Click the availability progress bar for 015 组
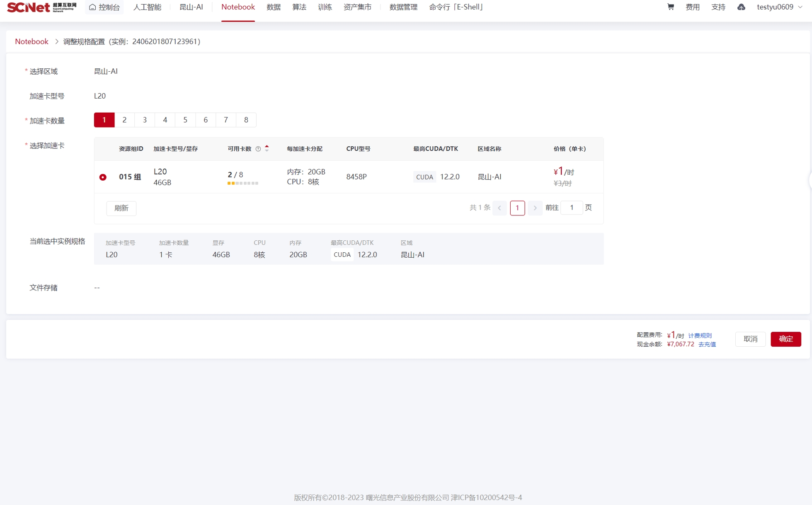Viewport: 812px width, 505px height. point(243,183)
